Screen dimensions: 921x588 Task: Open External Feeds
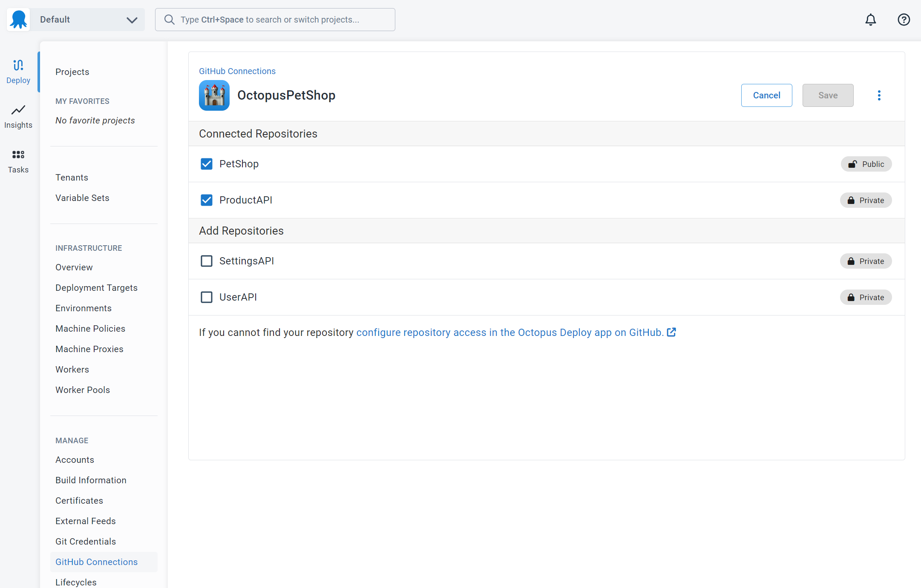(x=86, y=521)
